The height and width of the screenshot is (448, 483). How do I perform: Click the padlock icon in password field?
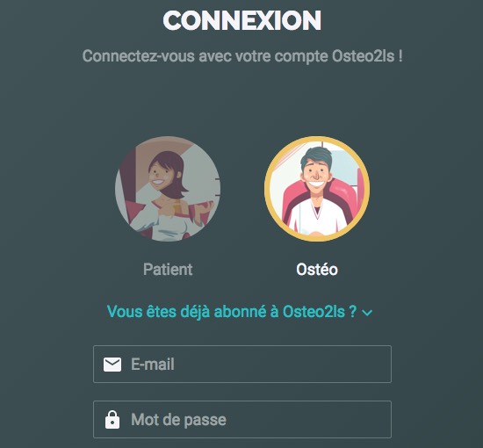(x=112, y=419)
